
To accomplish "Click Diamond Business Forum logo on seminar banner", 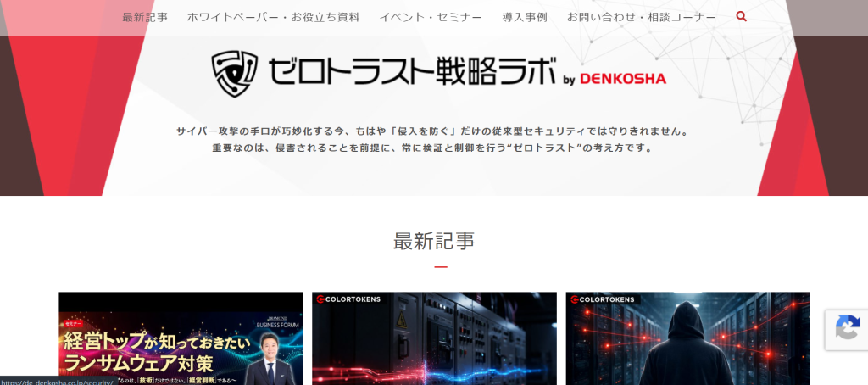I will click(277, 323).
